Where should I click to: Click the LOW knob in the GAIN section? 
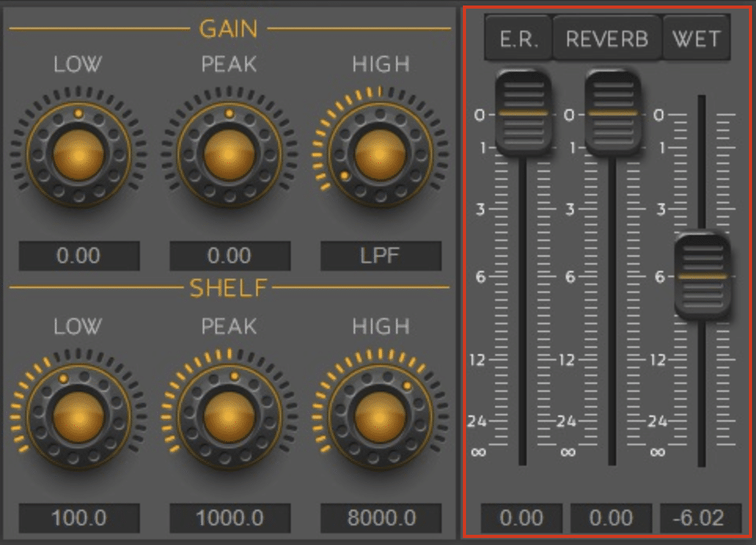pyautogui.click(x=79, y=154)
